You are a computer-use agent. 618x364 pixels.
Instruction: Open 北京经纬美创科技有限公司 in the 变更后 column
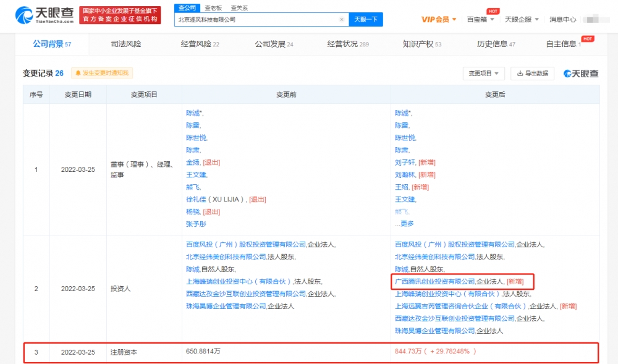[434, 257]
